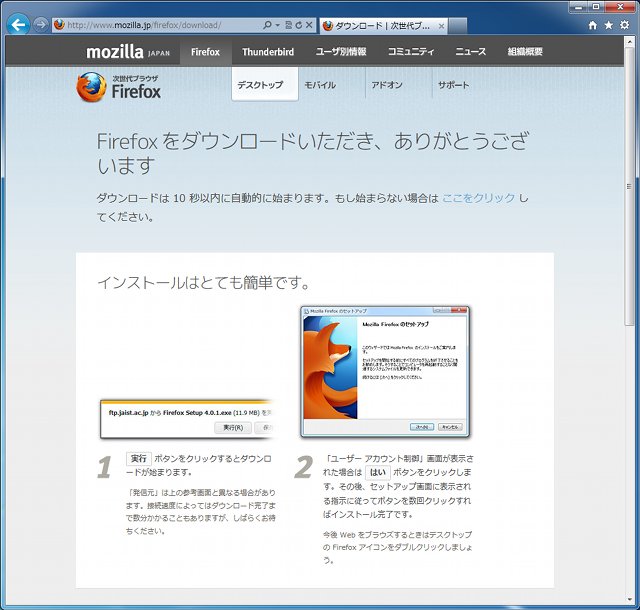Screen dimensions: 640x610
Task: Open the Firefox top navigation item
Action: tap(205, 52)
